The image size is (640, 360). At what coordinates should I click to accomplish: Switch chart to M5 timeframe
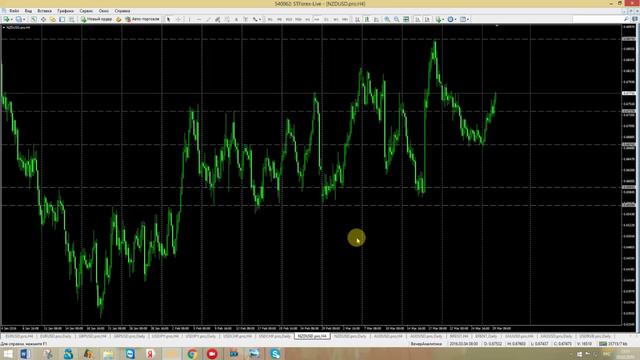(x=279, y=19)
